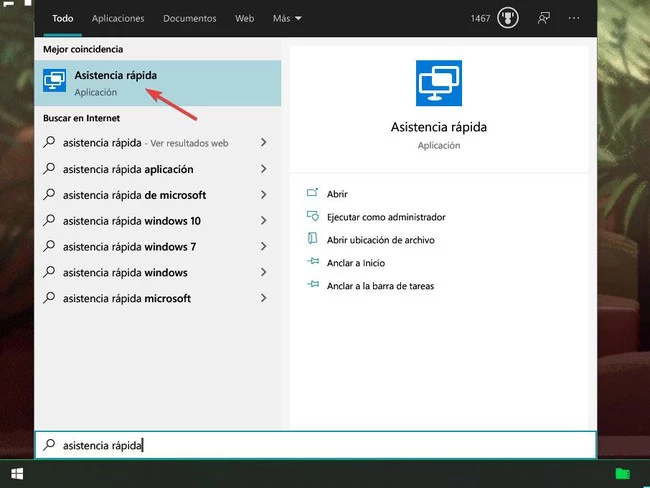Screen dimensions: 650x488
Task: Click Anclar a la barra de tareas
Action: tap(380, 286)
